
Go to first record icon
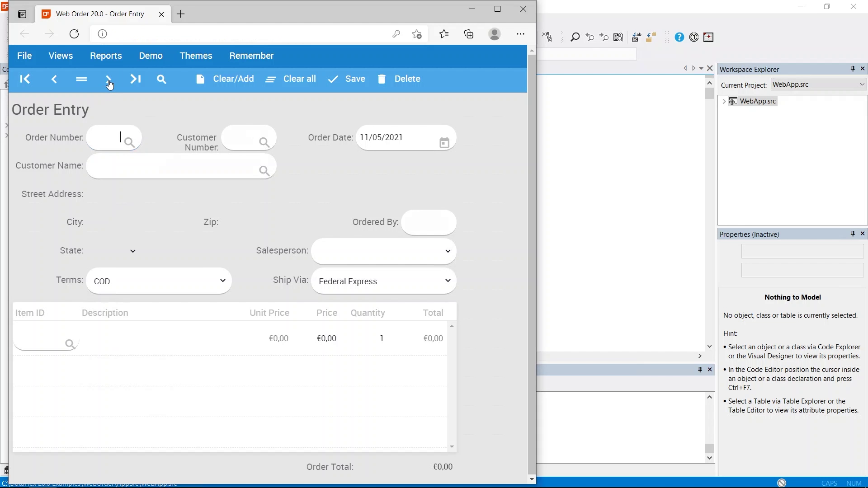25,79
